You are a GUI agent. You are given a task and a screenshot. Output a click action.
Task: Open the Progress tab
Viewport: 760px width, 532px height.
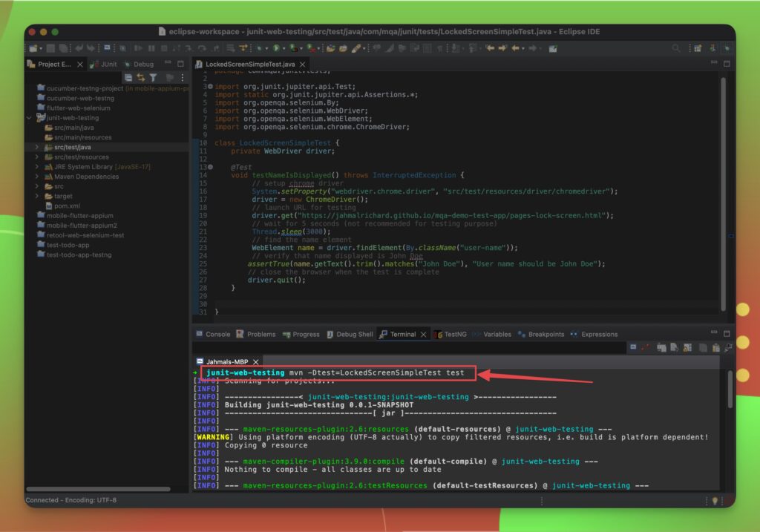(301, 335)
